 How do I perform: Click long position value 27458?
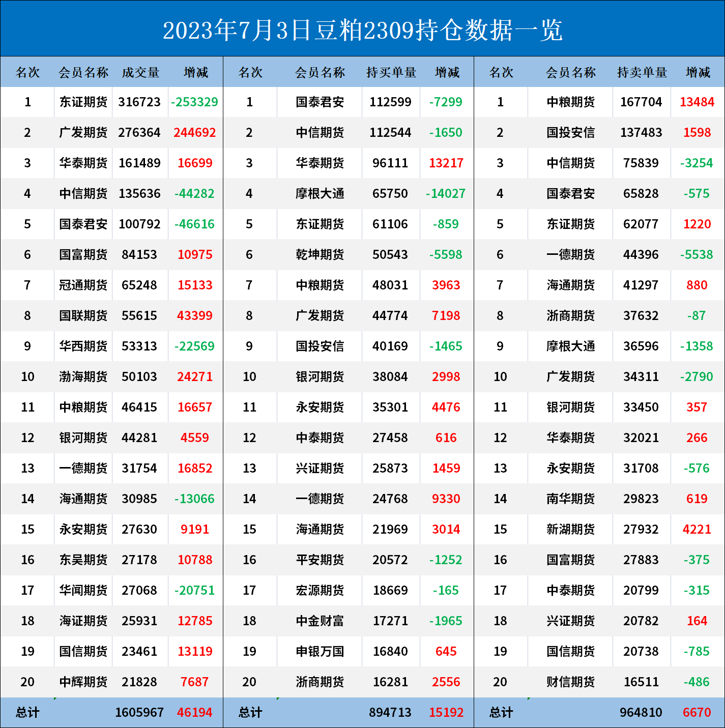click(x=390, y=438)
